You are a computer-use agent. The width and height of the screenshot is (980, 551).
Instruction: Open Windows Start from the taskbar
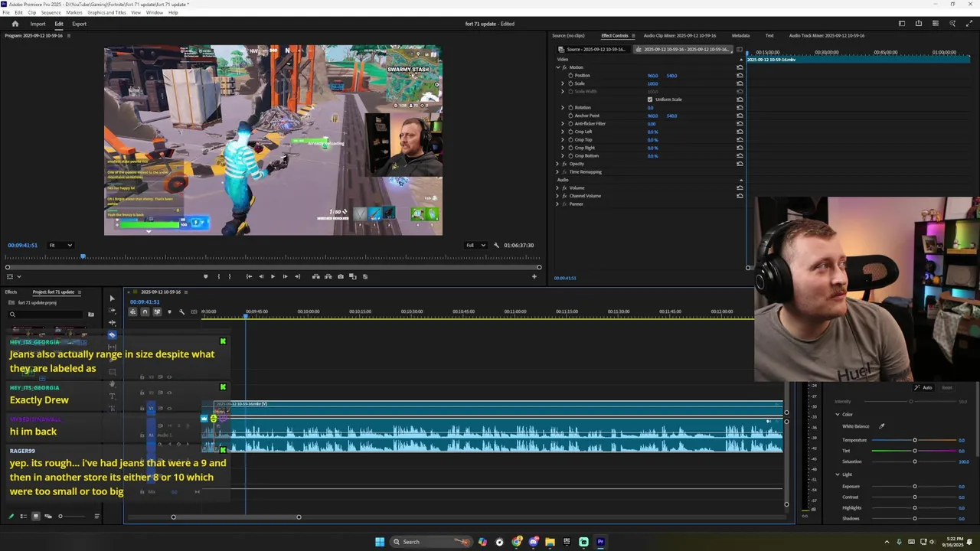point(380,542)
